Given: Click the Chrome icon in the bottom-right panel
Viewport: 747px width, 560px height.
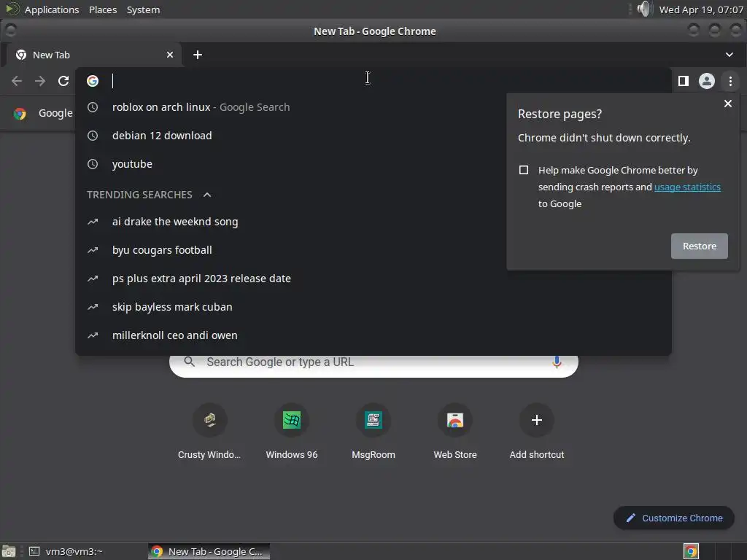Looking at the screenshot, I should [x=691, y=551].
